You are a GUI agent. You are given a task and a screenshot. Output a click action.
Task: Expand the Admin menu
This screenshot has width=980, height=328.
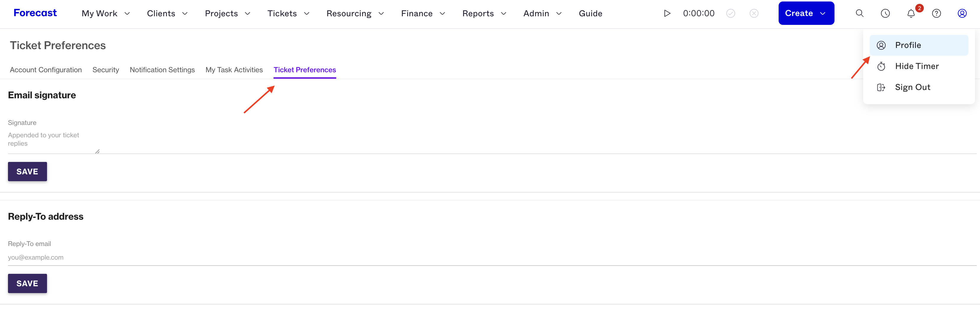tap(543, 13)
